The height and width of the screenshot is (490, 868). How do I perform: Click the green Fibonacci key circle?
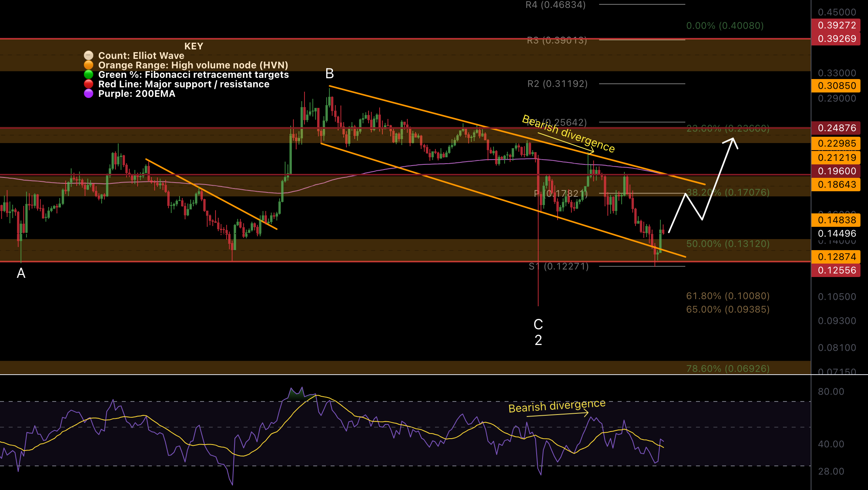pyautogui.click(x=89, y=74)
